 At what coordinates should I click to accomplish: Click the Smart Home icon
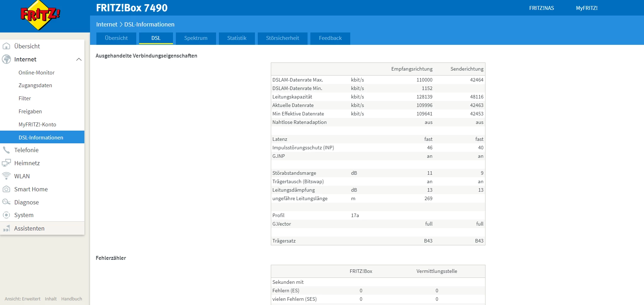pos(6,189)
